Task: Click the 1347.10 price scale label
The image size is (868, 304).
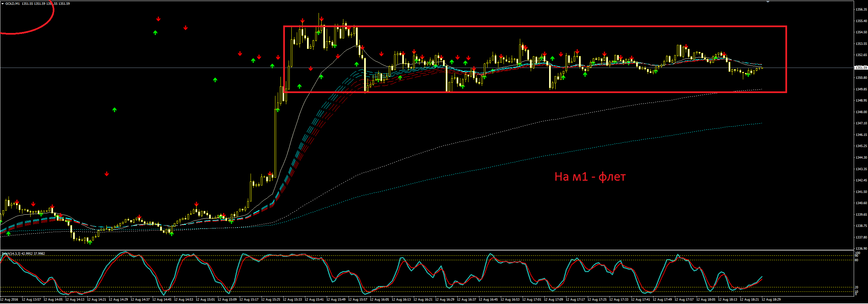Action: (x=861, y=123)
